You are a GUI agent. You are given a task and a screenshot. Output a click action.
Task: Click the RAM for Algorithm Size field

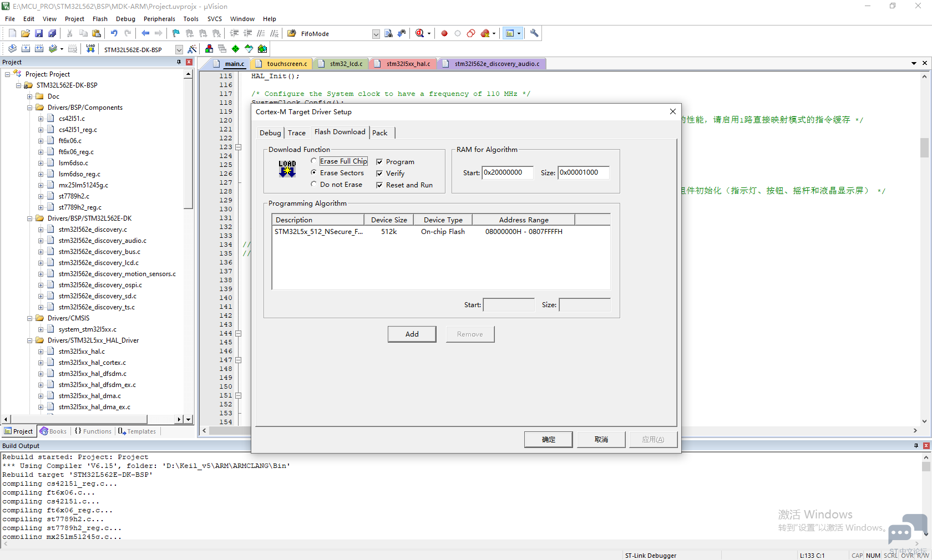(x=584, y=172)
